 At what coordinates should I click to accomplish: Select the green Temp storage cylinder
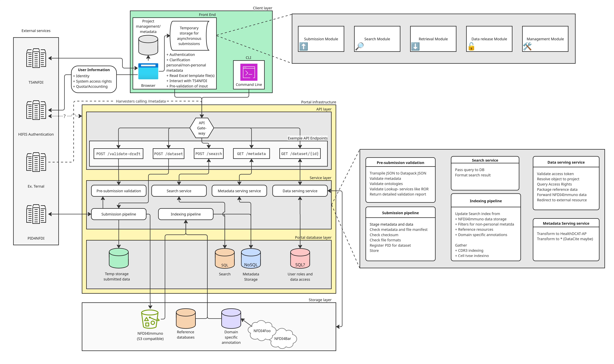[x=119, y=258]
